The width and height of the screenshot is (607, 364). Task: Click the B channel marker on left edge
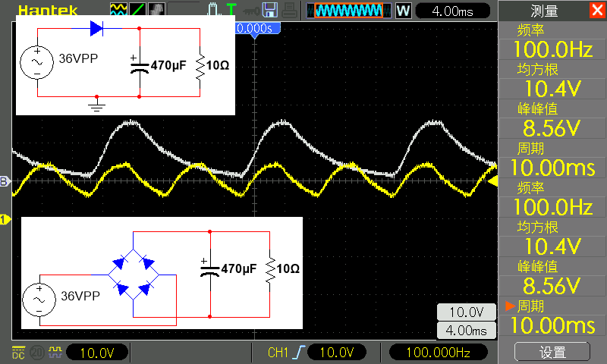(5, 181)
